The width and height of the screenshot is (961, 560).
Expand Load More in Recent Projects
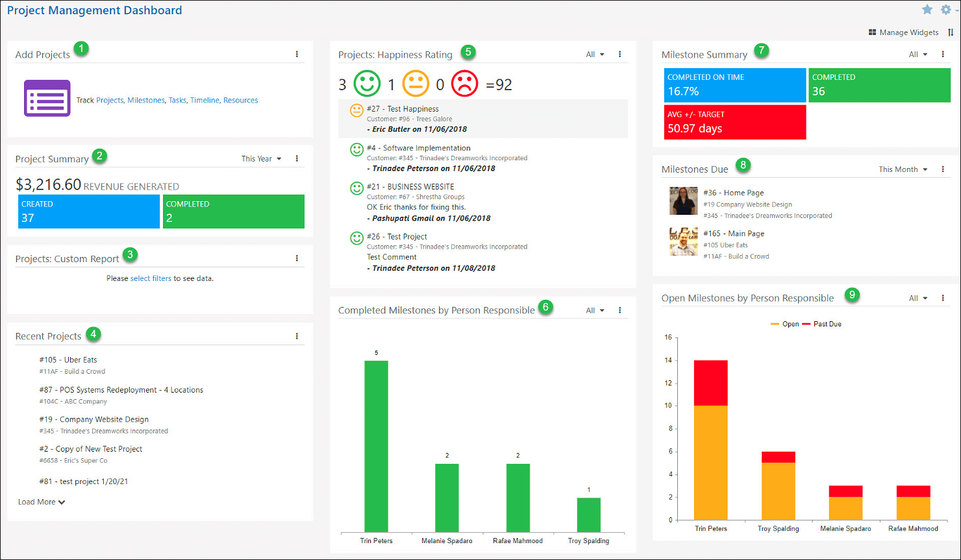[x=41, y=502]
